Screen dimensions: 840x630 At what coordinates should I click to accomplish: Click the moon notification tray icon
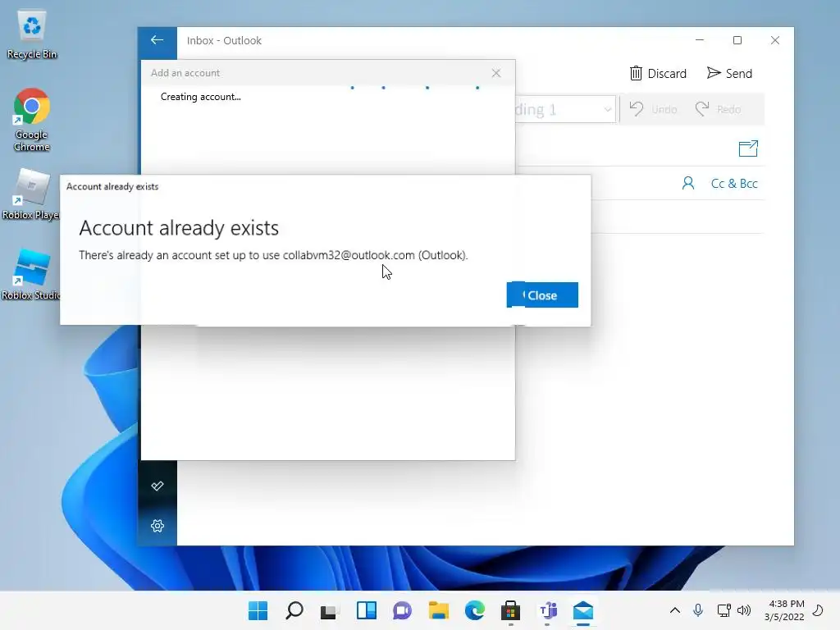(x=818, y=610)
